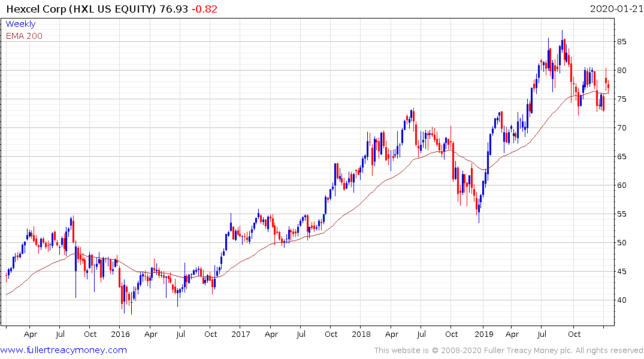This screenshot has width=644, height=359.
Task: Click the Hexcel Corp (HXL US EQUITY) title
Action: [x=81, y=8]
